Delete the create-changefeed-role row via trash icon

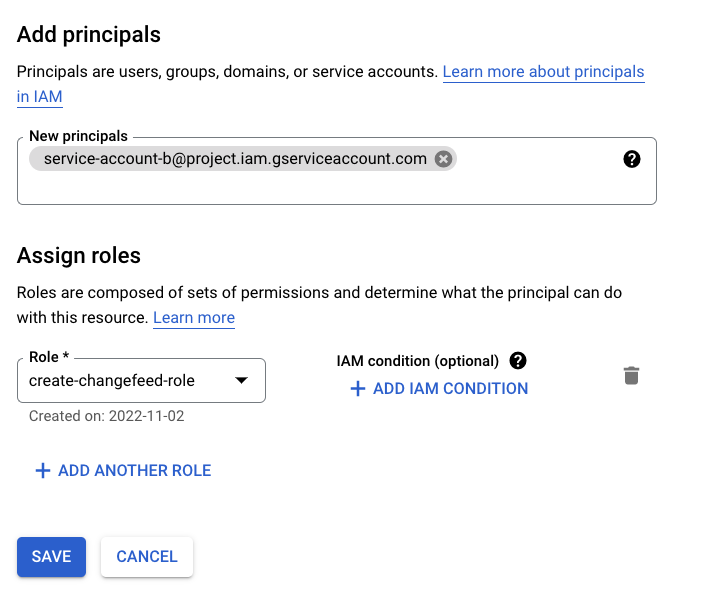tap(631, 376)
